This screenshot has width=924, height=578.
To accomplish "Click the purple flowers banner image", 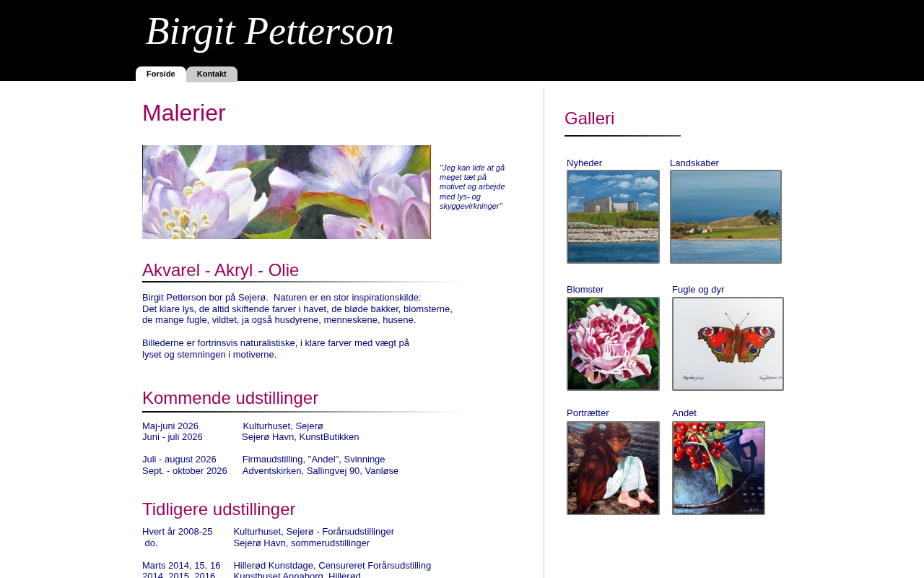I will 287,192.
